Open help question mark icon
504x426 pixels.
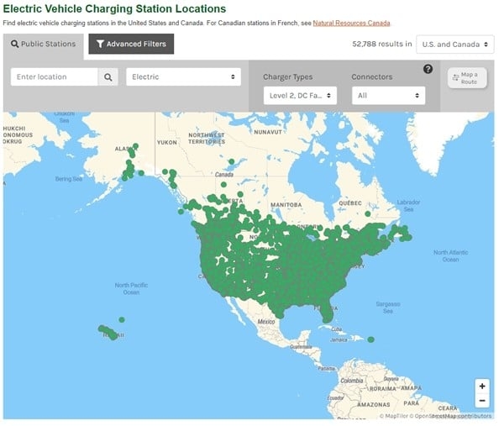(x=428, y=69)
